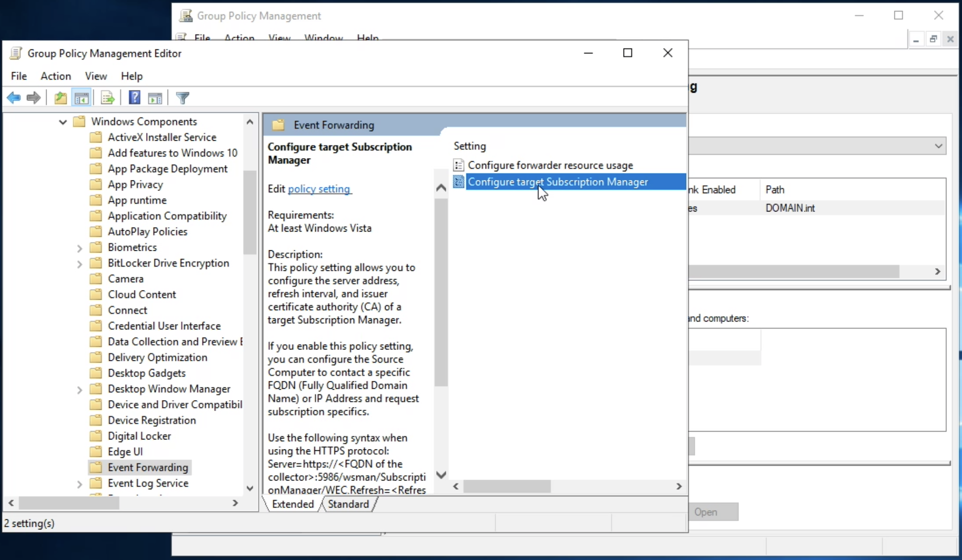
Task: Click the Camera folder icon
Action: pyautogui.click(x=95, y=279)
